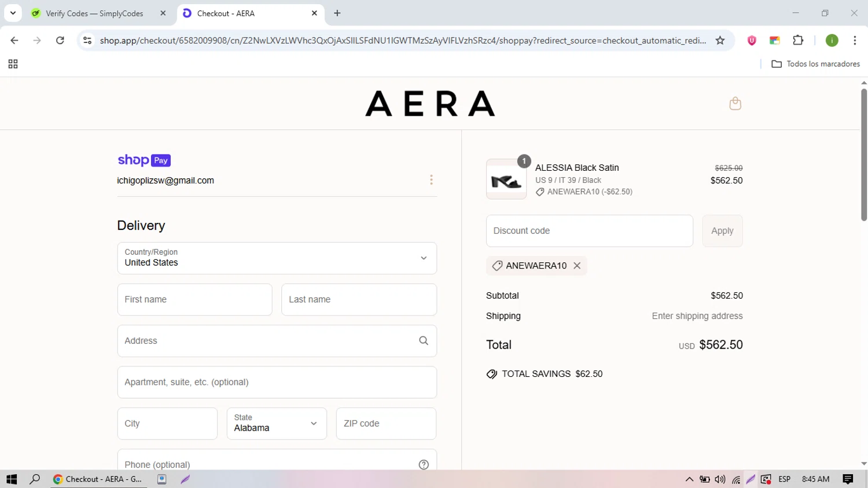
Task: Open the shopping bag cart icon
Action: 735,104
